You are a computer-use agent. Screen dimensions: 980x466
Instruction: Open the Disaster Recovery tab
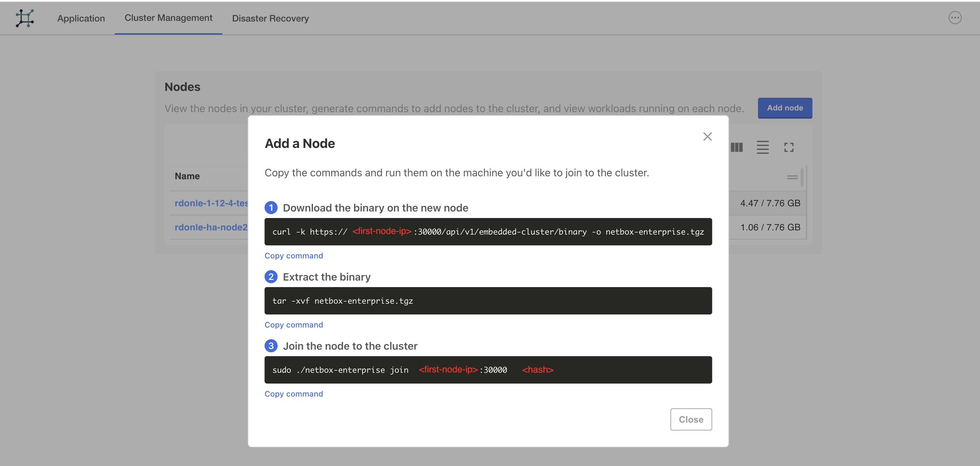271,18
